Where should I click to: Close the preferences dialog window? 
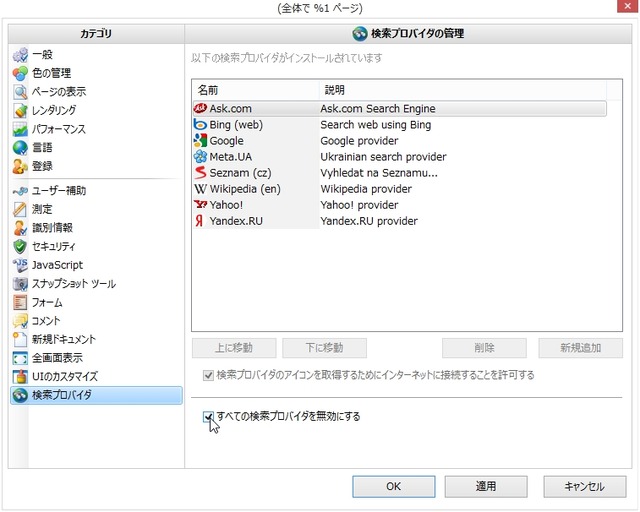[627, 7]
